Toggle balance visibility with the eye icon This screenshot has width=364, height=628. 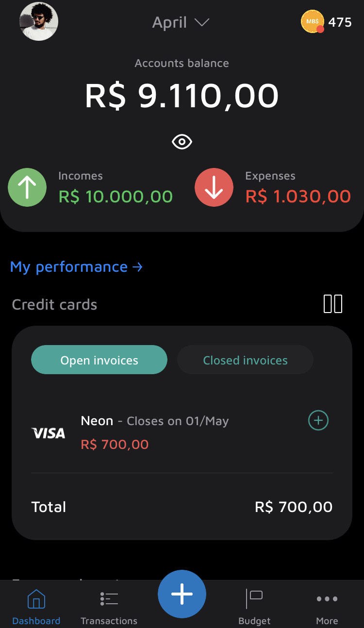click(x=182, y=142)
